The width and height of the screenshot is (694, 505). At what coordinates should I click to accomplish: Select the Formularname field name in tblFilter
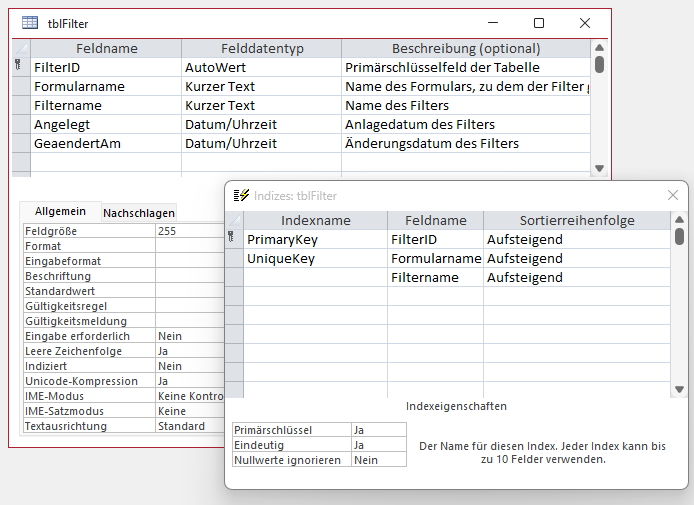pos(106,86)
